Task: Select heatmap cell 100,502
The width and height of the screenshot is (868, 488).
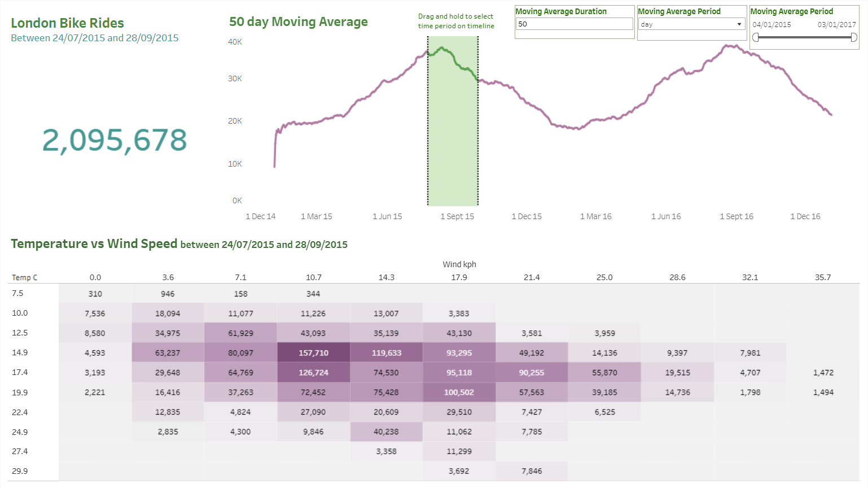Action: (x=459, y=392)
